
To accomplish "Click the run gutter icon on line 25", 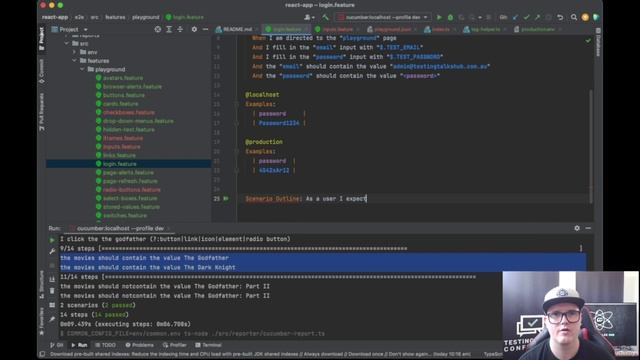I will 226,199.
